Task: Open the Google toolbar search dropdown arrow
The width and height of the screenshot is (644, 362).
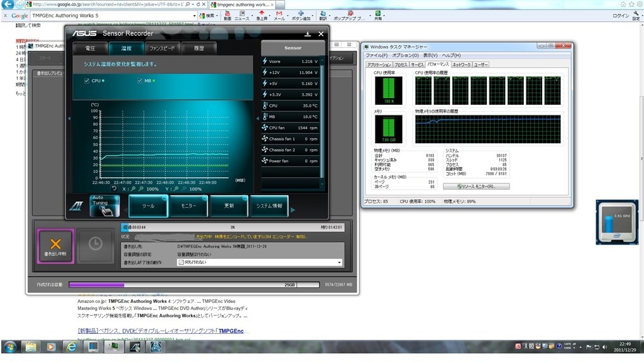Action: point(194,16)
